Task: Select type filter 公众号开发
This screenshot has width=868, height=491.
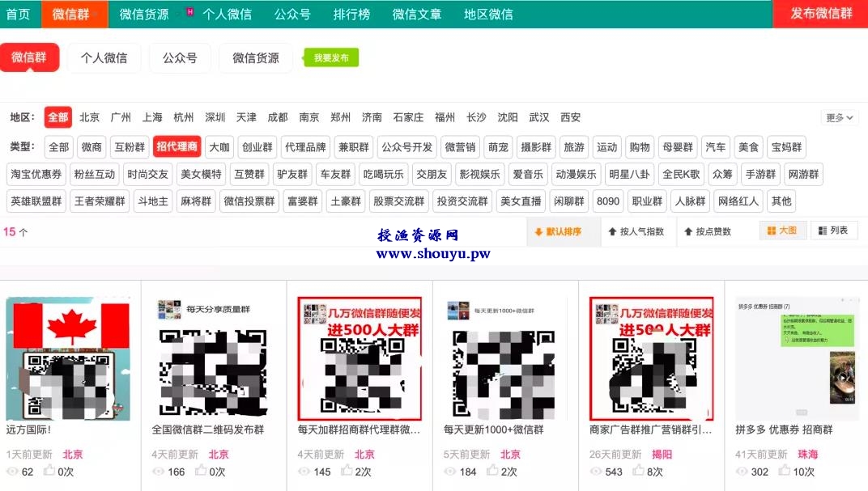Action: (x=406, y=147)
